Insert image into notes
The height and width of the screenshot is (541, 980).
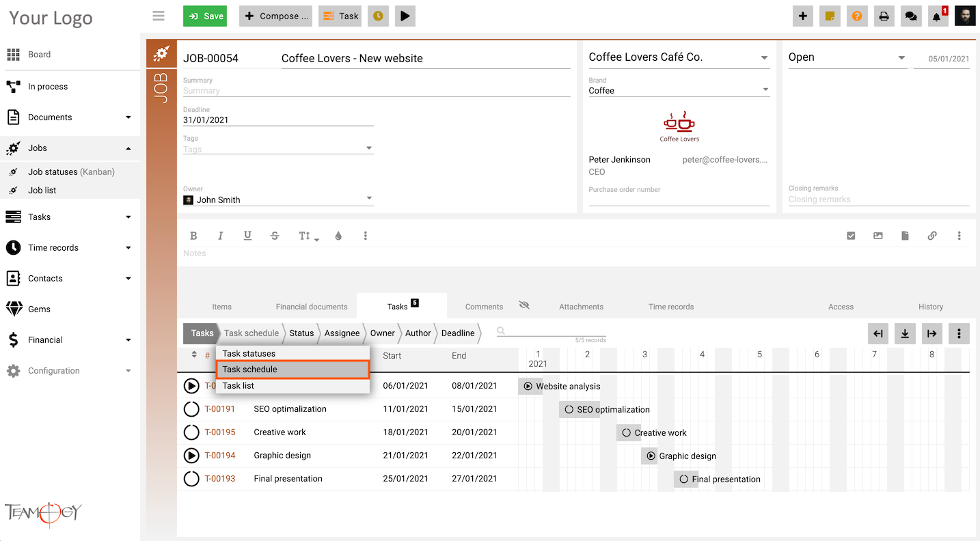(878, 236)
